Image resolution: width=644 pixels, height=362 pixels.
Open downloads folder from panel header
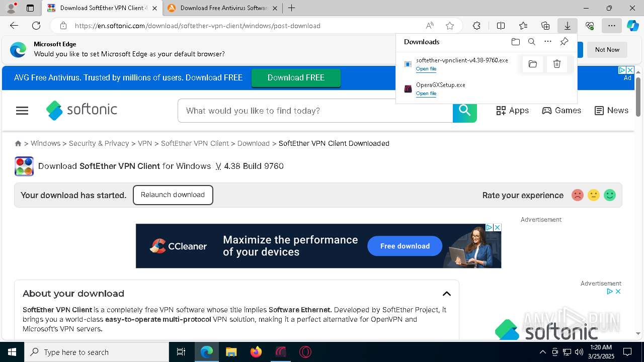515,42
